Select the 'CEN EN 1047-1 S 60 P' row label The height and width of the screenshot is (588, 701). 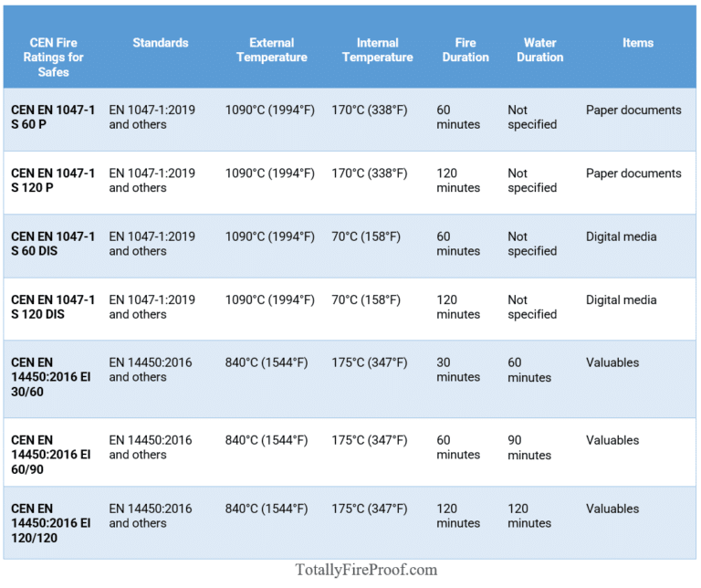pos(53,117)
